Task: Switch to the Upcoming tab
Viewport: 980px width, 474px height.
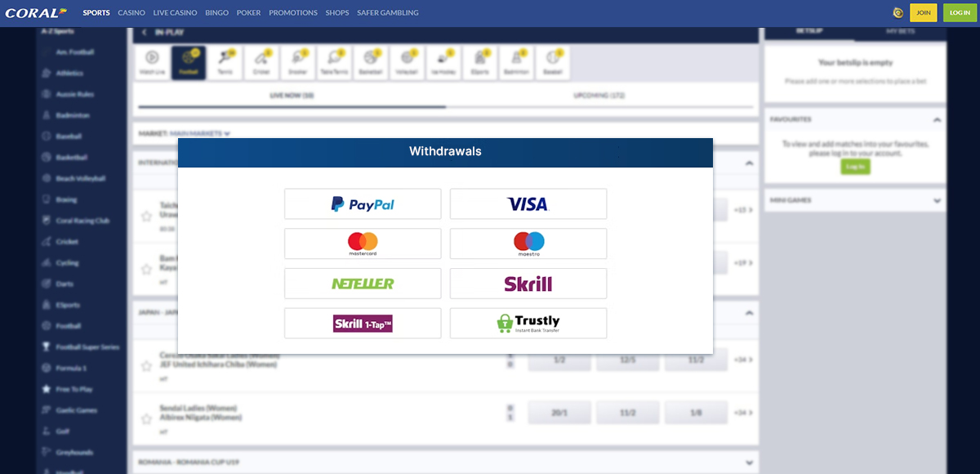Action: [x=600, y=96]
